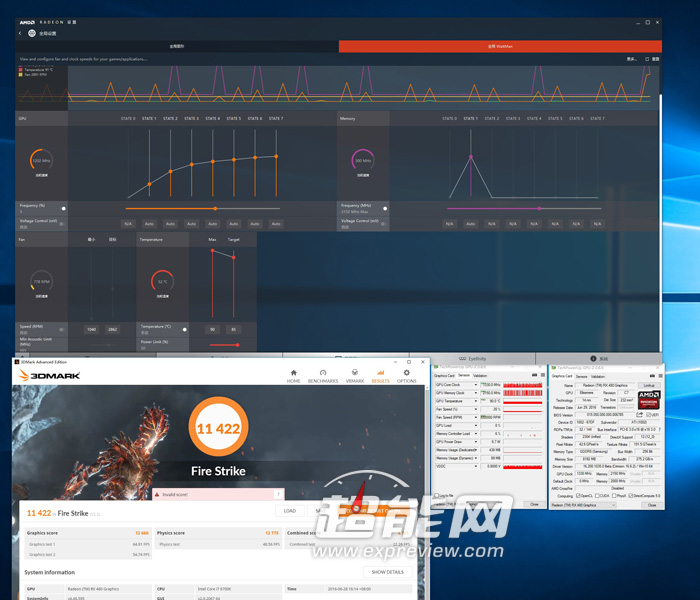Open invalid score help question mark
Viewport: 700px width, 600px height.
(278, 494)
